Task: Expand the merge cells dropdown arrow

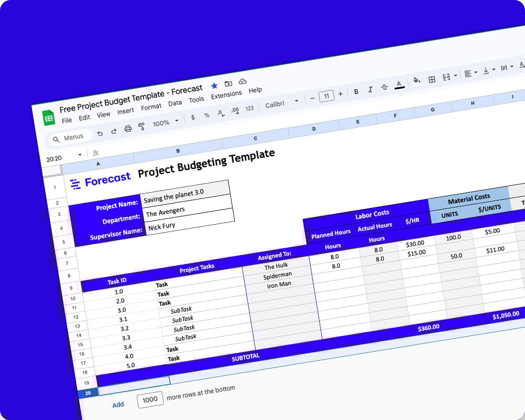Action: (455, 76)
